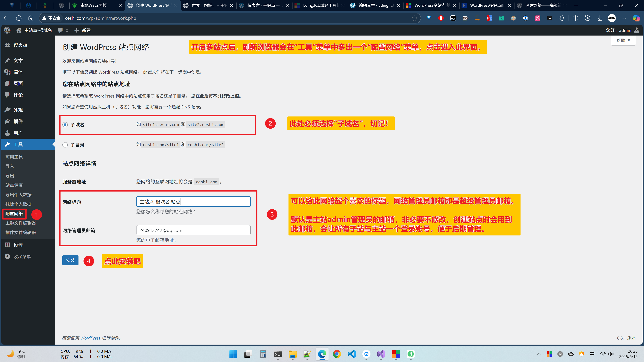
Task: Open File Explorer from taskbar
Action: [x=292, y=354]
